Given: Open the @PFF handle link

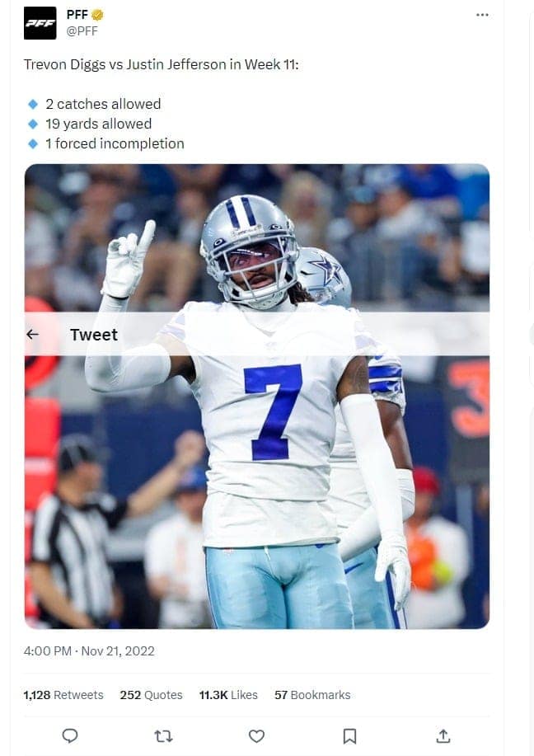Looking at the screenshot, I should pyautogui.click(x=82, y=31).
